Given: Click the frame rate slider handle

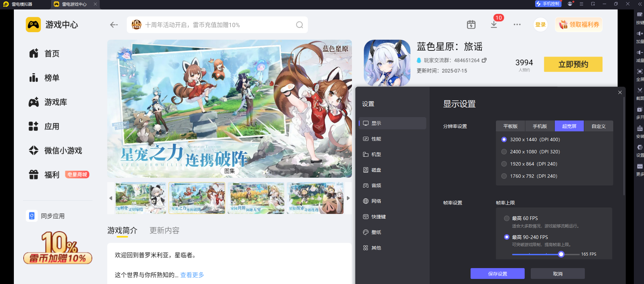Looking at the screenshot, I should point(561,254).
